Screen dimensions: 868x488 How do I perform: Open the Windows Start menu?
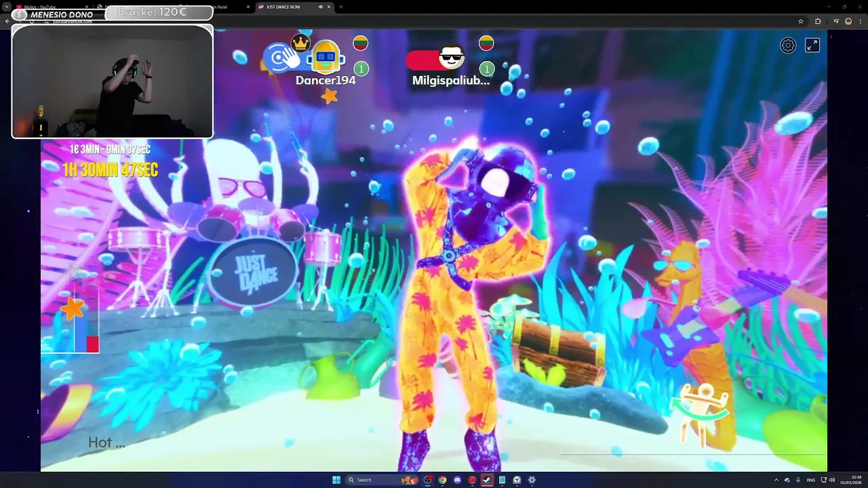coord(336,480)
